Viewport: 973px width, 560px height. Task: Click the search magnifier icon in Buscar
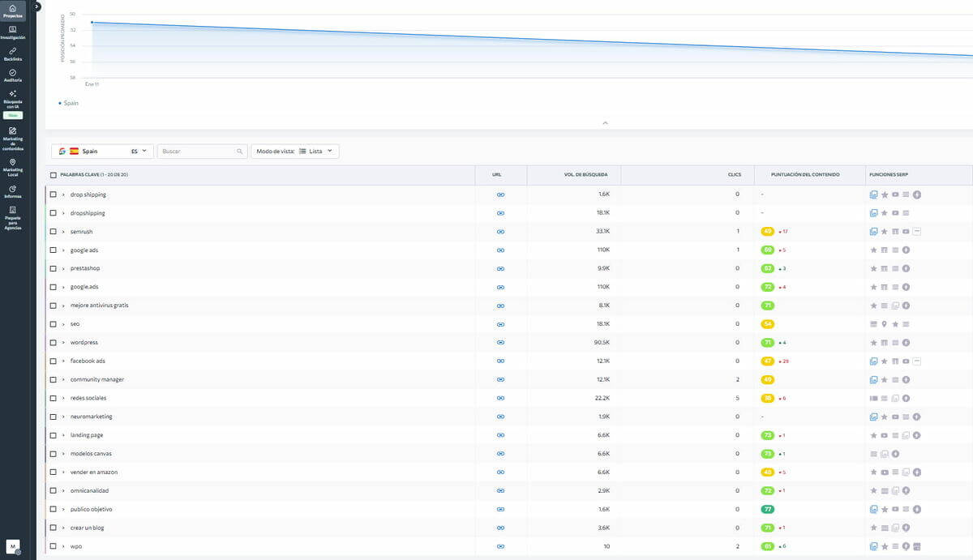pos(239,152)
